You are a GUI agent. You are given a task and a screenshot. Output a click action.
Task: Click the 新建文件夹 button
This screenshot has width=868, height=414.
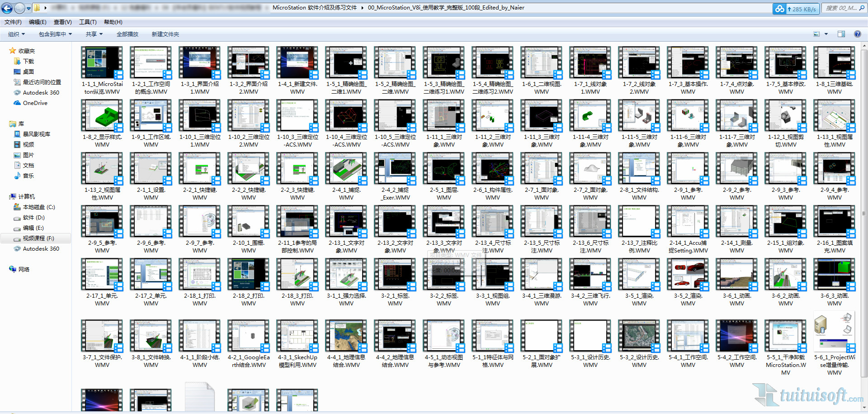tap(165, 34)
